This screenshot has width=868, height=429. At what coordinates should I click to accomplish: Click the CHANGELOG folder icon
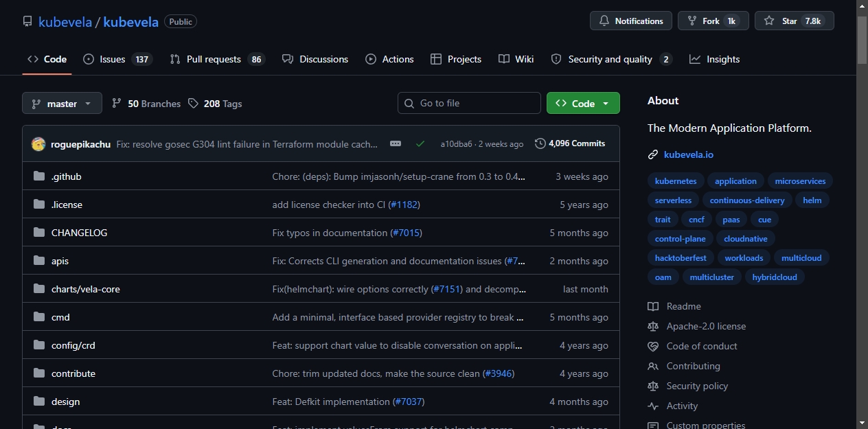39,233
